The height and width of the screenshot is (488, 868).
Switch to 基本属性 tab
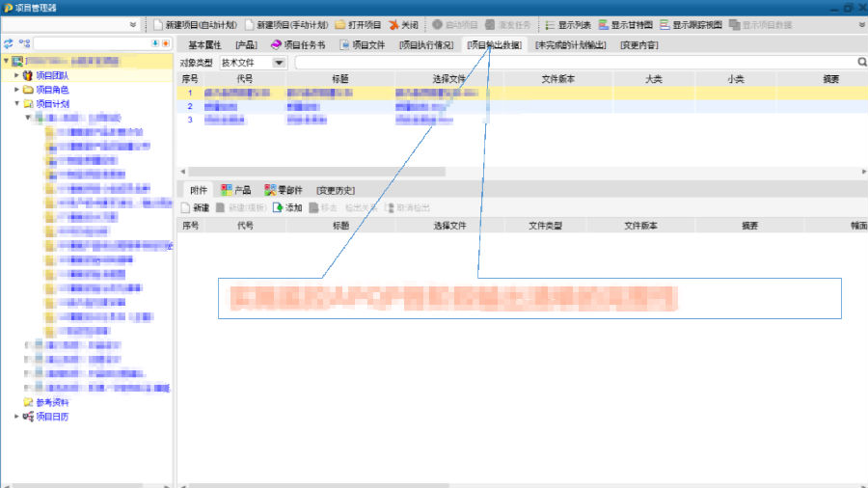point(204,44)
